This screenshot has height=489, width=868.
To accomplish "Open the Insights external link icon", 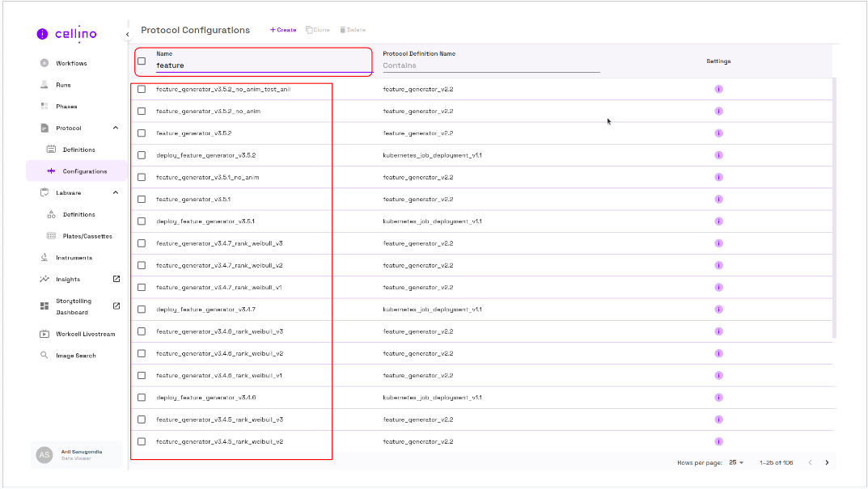I will pos(116,279).
